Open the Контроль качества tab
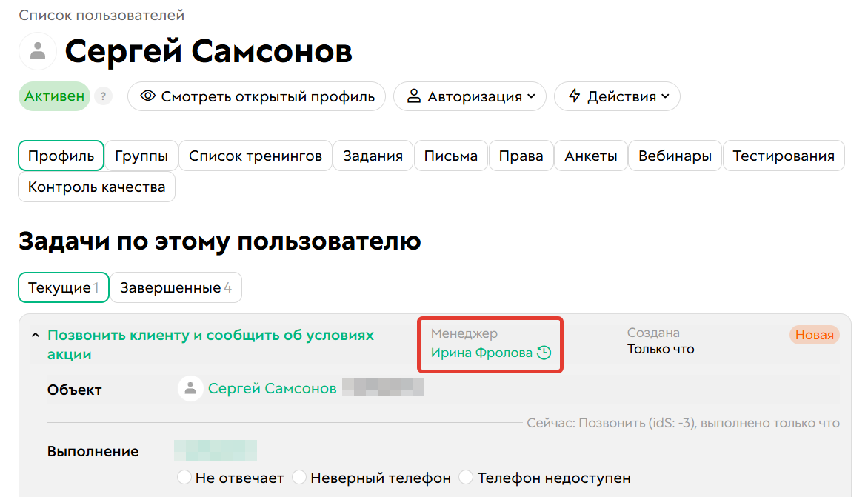This screenshot has width=868, height=497. point(96,187)
